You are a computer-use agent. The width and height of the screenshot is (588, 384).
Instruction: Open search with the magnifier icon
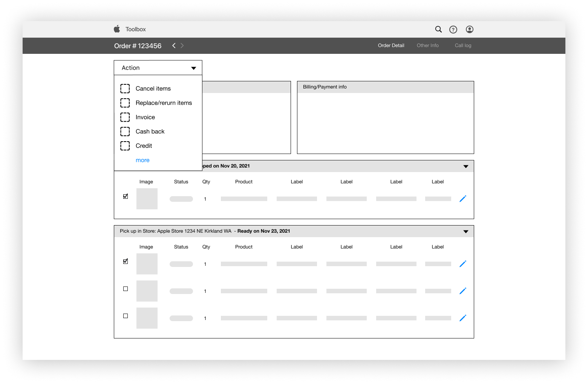pos(438,29)
